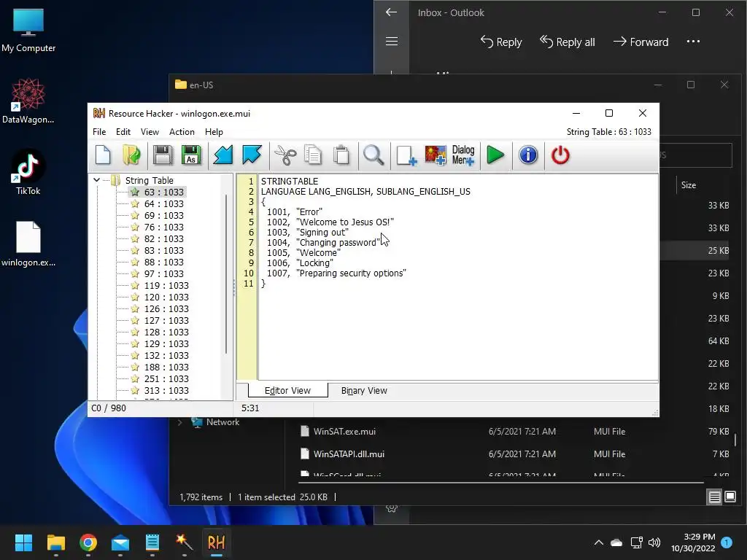Click the volume icon in system tray
This screenshot has height=560, width=747.
click(654, 542)
